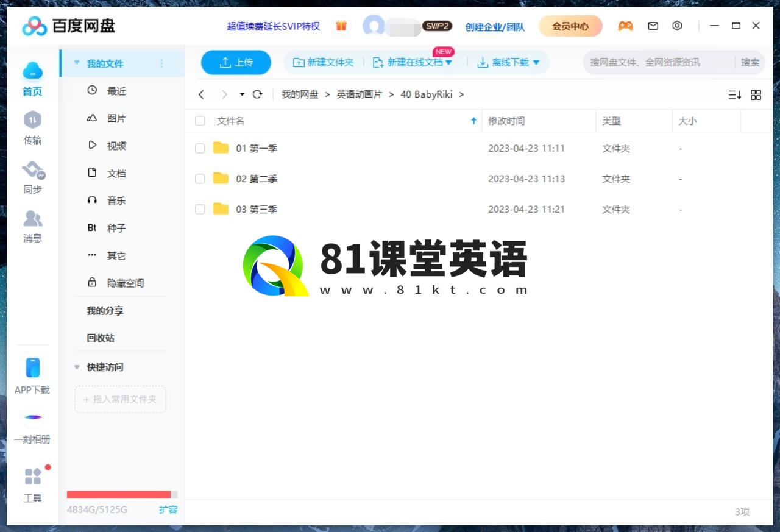Select 音乐 in the sidebar
780x532 pixels.
point(116,200)
